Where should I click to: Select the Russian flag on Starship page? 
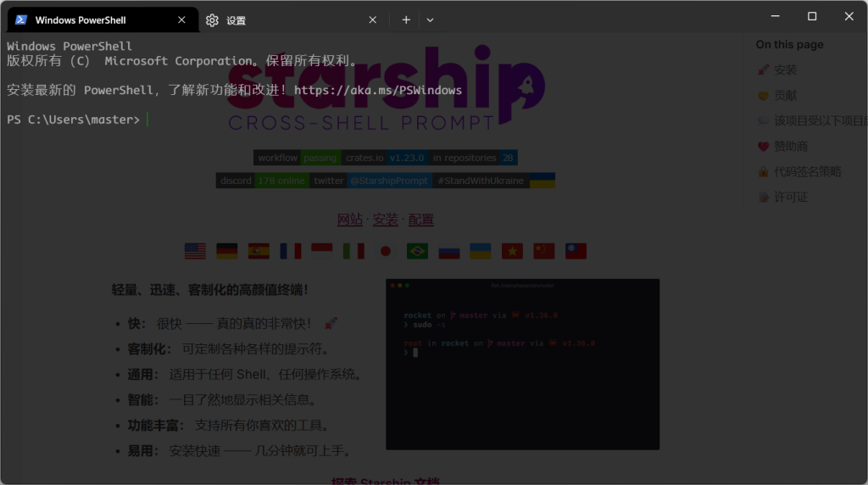point(449,251)
